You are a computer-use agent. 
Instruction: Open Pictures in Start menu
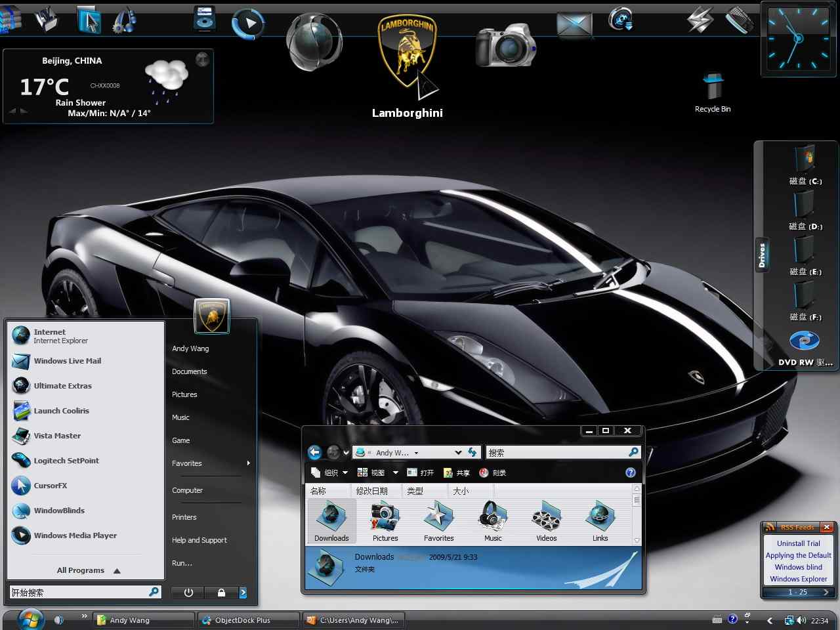pyautogui.click(x=184, y=394)
